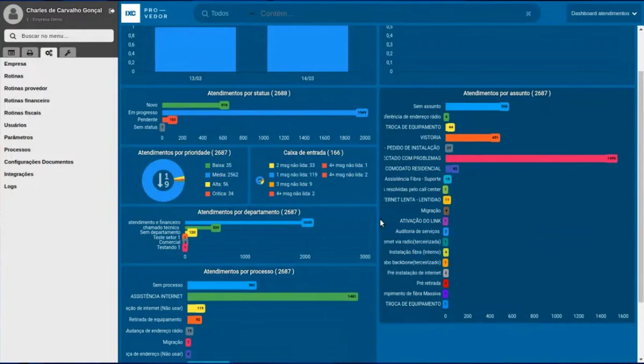Click the user avatar picture
The image size is (644, 364).
tap(13, 14)
